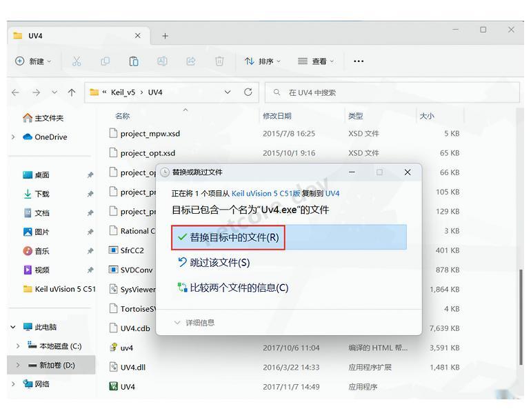Open Keil uVision 5 C51 sidebar folder

59,289
